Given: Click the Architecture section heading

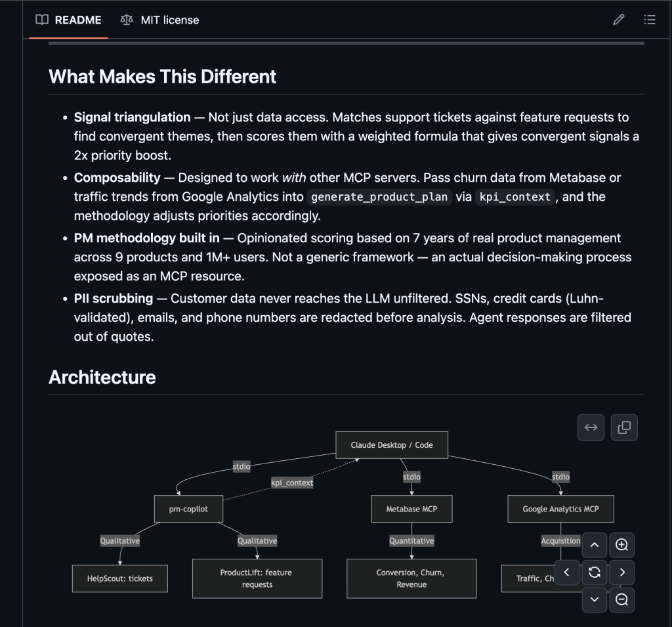Looking at the screenshot, I should 102,378.
